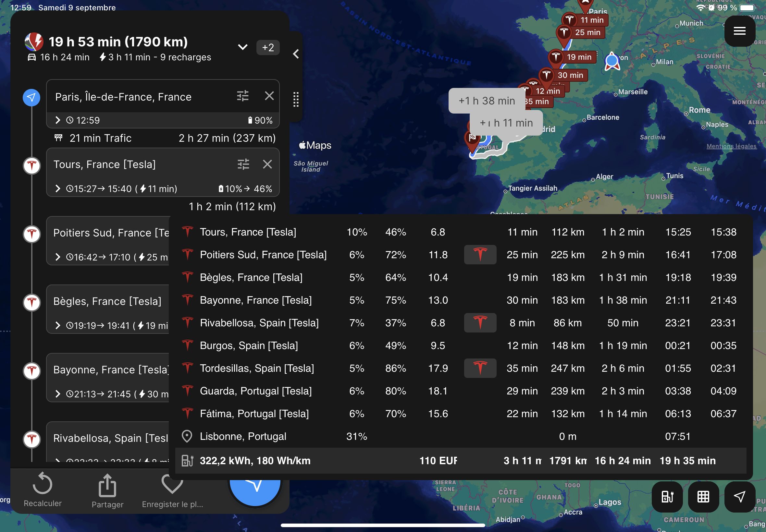Select Guarda, Portugal row in table
766x532 pixels.
click(x=255, y=391)
